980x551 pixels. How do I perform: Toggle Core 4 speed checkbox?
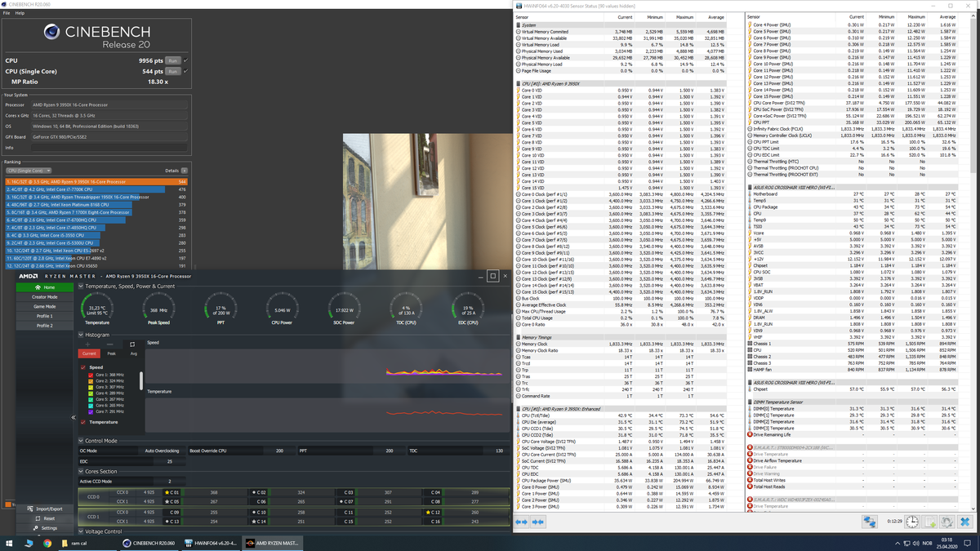point(91,393)
